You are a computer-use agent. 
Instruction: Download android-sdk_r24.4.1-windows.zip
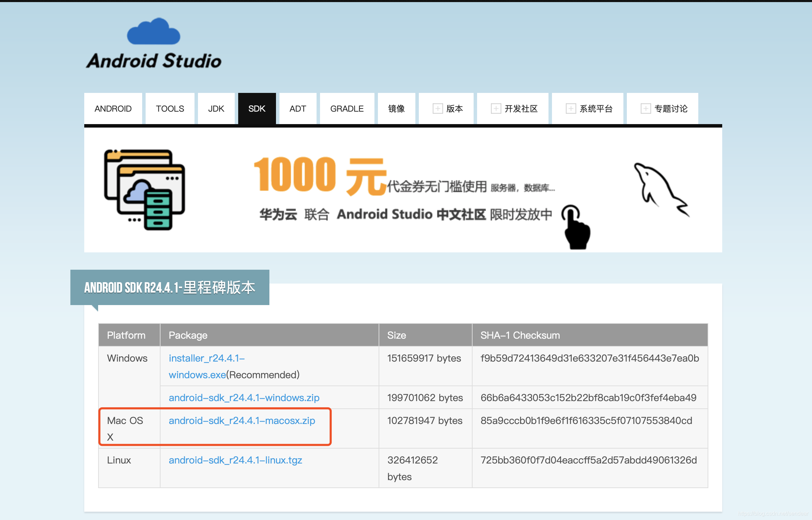(x=244, y=398)
